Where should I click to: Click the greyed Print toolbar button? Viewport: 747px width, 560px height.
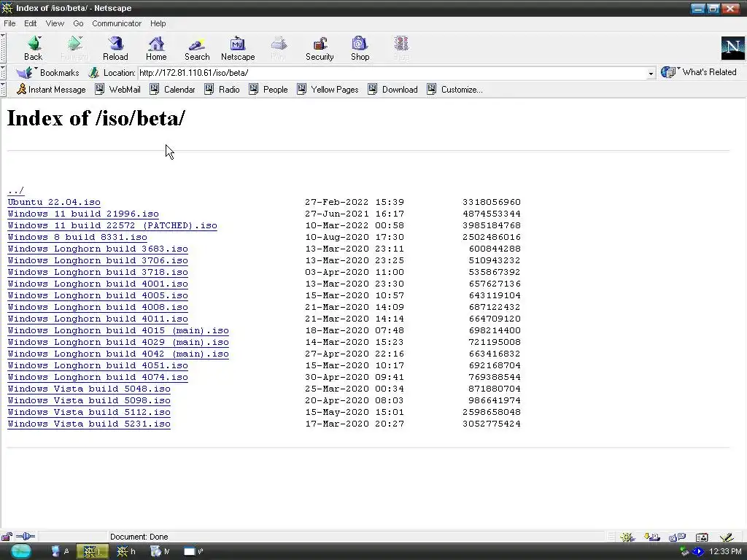click(279, 48)
